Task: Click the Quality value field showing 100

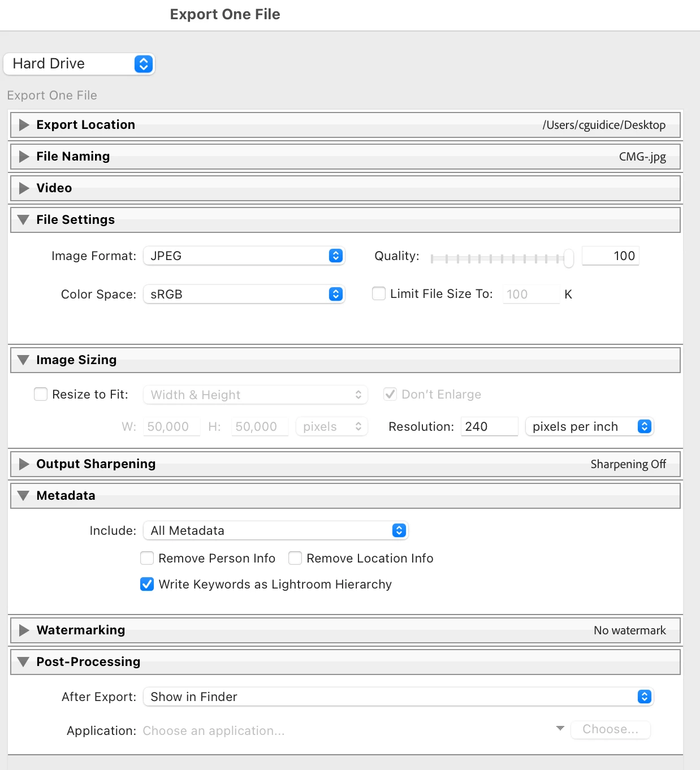Action: click(611, 256)
